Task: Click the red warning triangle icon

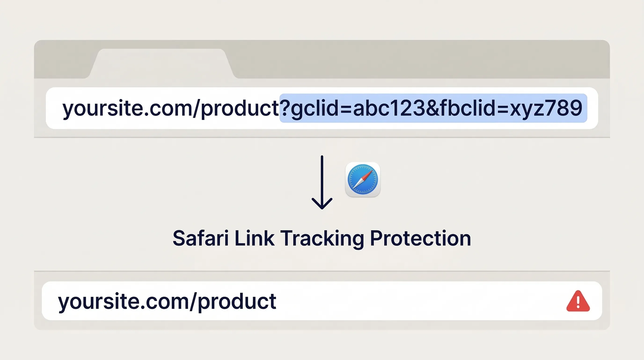Action: pyautogui.click(x=578, y=302)
